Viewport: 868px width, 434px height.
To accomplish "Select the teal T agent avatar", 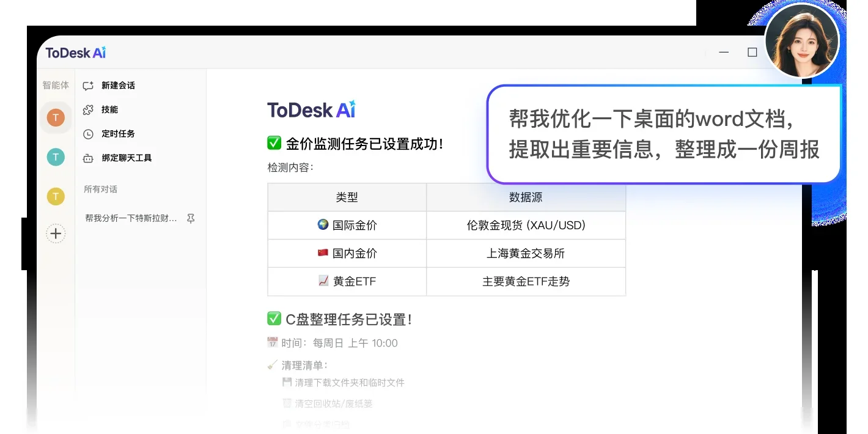I will [56, 157].
